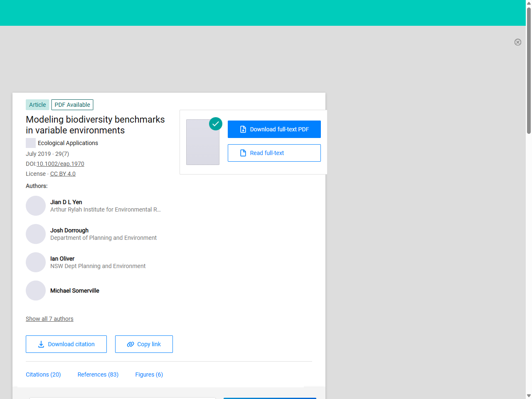Switch to References (83) tab
The image size is (532, 399).
pyautogui.click(x=98, y=374)
